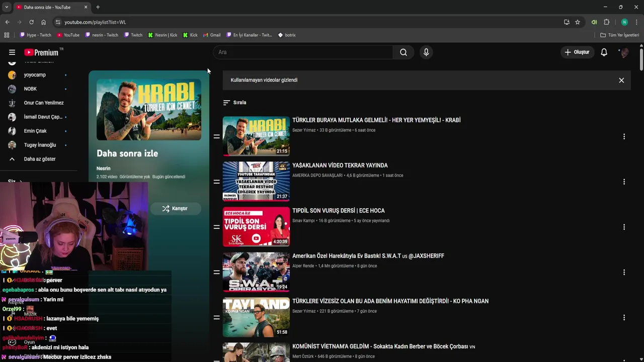Open the 'Nesrin | Kick' bookmark
The width and height of the screenshot is (644, 362).
click(x=163, y=35)
